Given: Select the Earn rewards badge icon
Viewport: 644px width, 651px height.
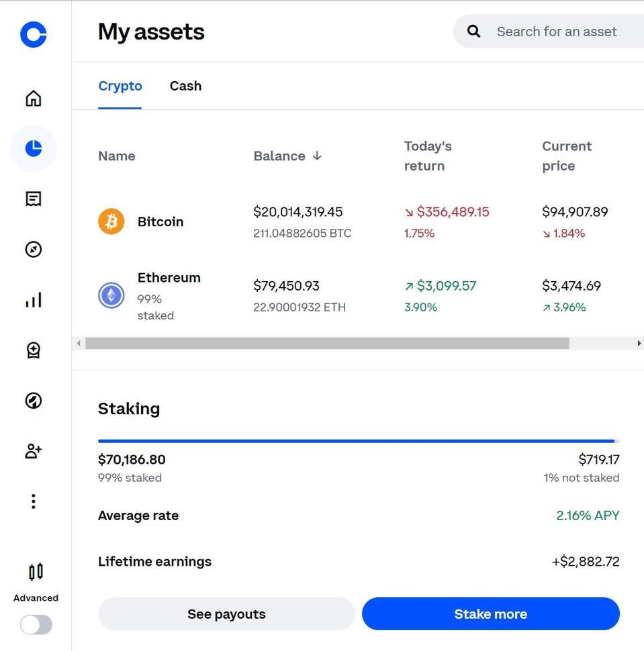Looking at the screenshot, I should pos(33,350).
